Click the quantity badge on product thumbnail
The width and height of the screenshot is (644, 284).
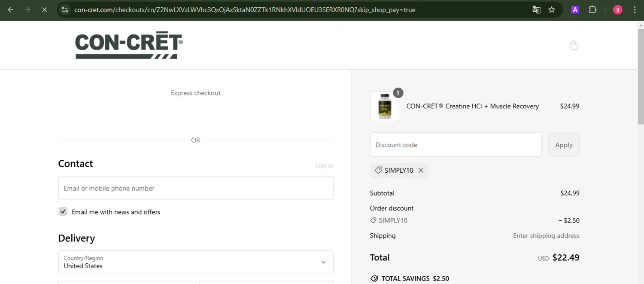[x=398, y=93]
